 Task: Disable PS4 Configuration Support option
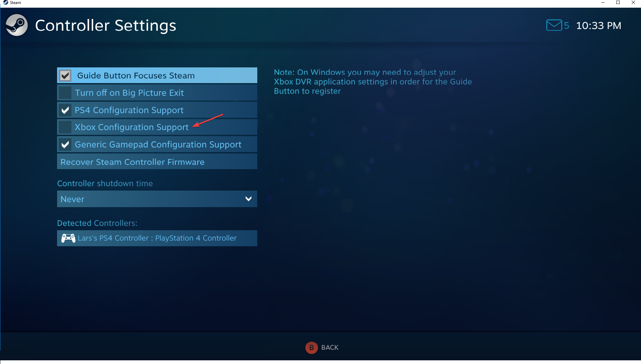pos(66,110)
